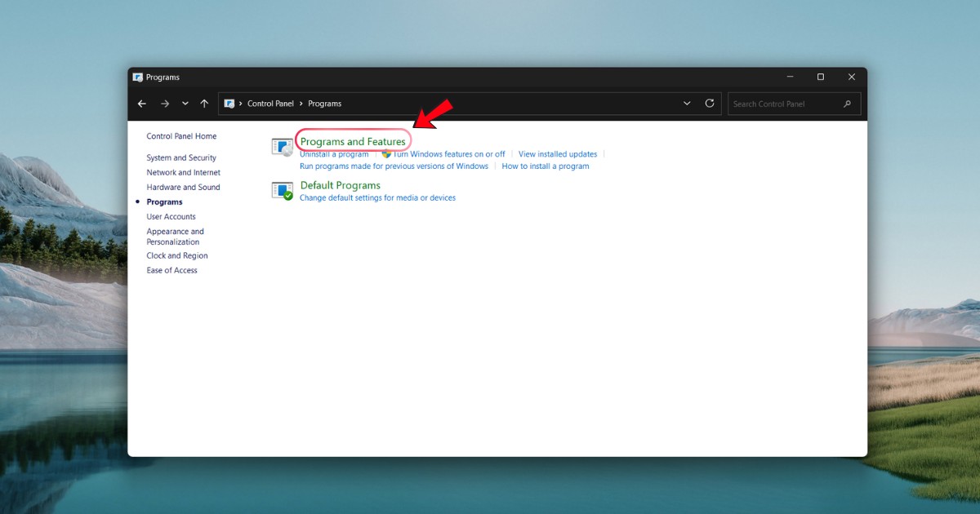Screen dimensions: 980x514
Task: Click the Back arrow navigation button
Action: pos(142,104)
